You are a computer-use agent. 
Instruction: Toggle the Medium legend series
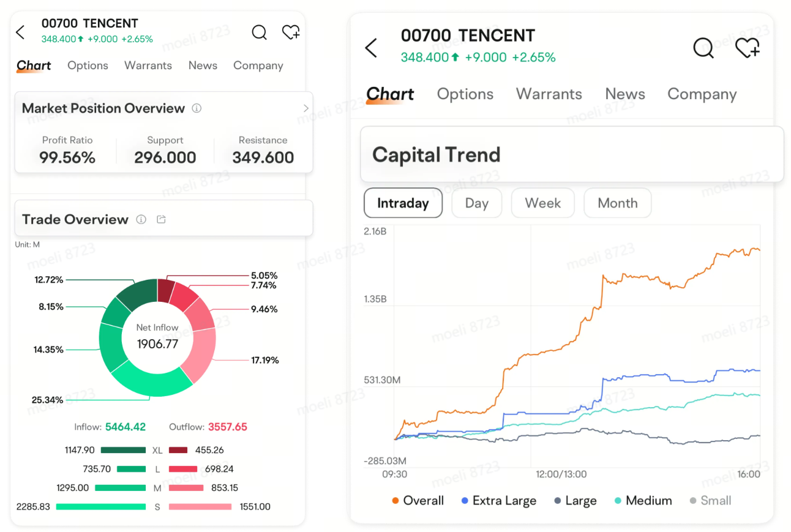643,501
